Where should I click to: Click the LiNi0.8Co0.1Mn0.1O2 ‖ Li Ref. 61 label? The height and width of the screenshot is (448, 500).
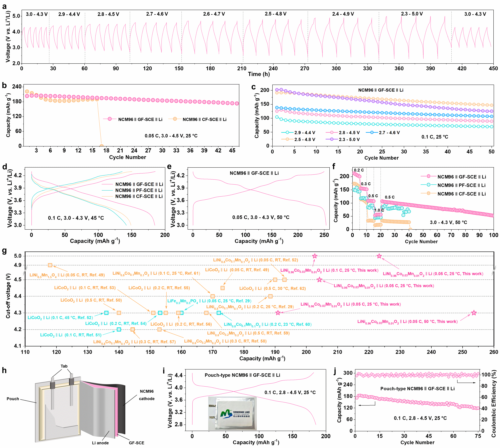[x=156, y=274]
